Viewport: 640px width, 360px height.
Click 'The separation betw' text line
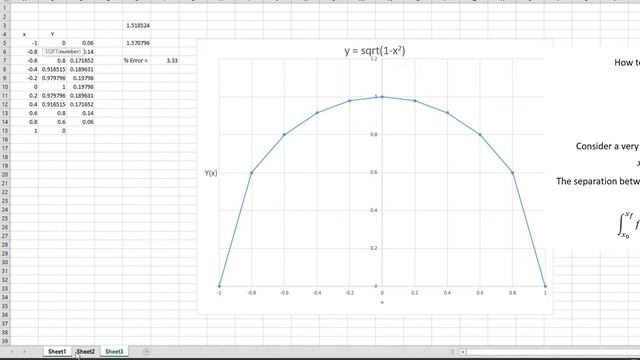(x=598, y=181)
